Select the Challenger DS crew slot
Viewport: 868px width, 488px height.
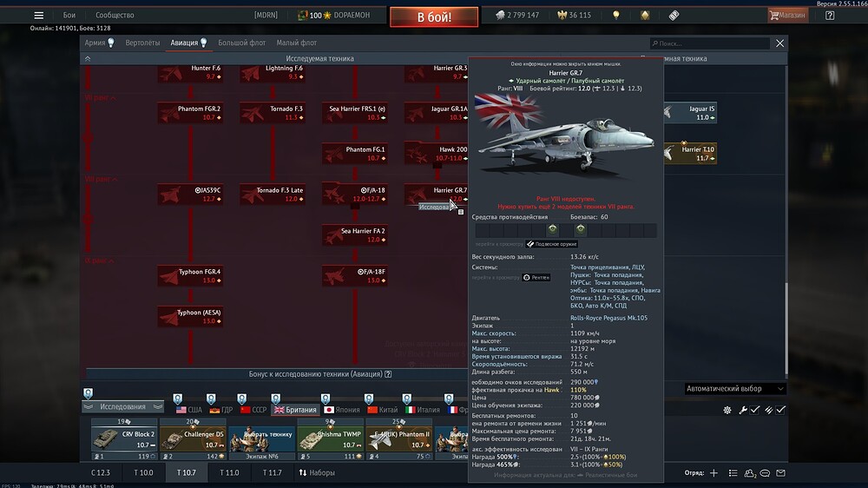(x=193, y=439)
